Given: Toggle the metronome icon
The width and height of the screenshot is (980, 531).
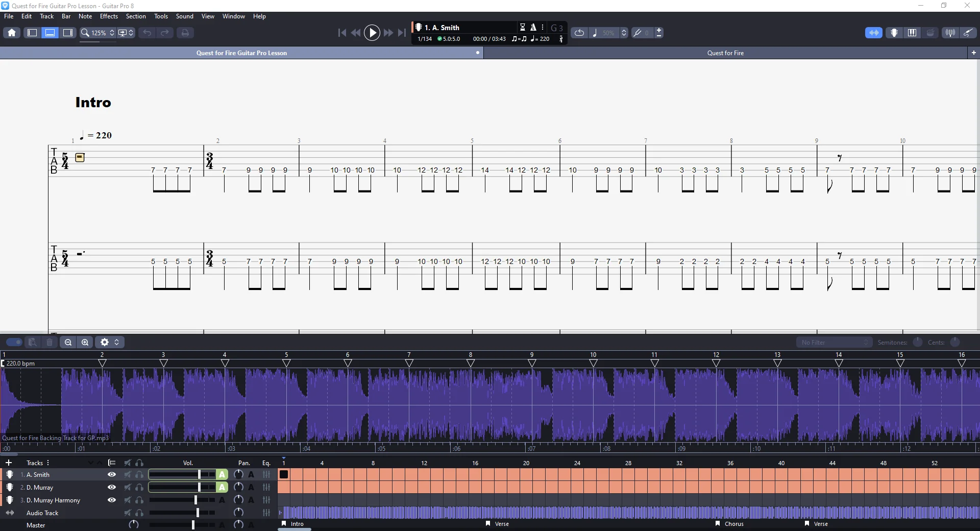Looking at the screenshot, I should (533, 27).
